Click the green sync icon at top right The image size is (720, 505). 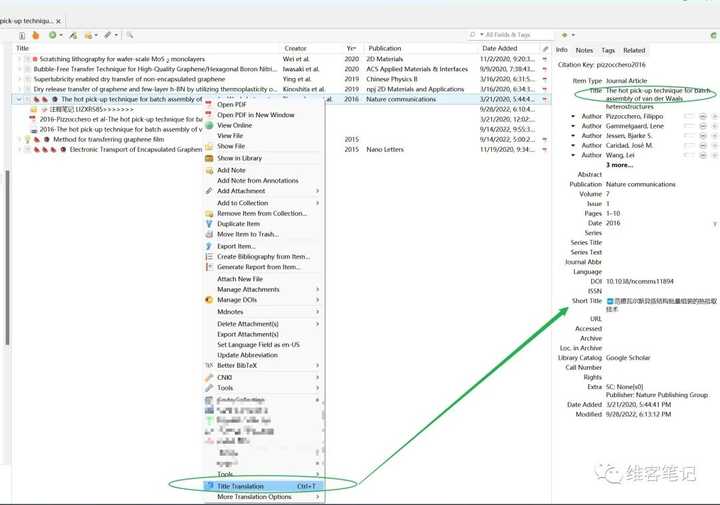(x=713, y=35)
